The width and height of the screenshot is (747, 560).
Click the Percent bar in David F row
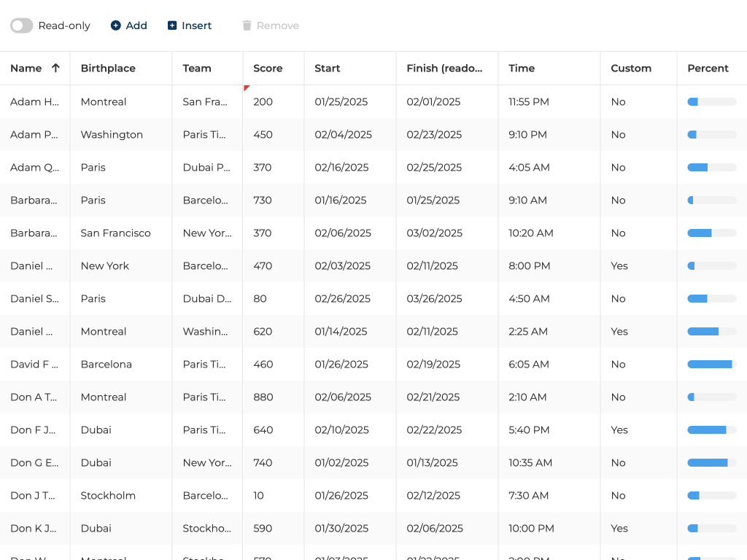point(711,364)
